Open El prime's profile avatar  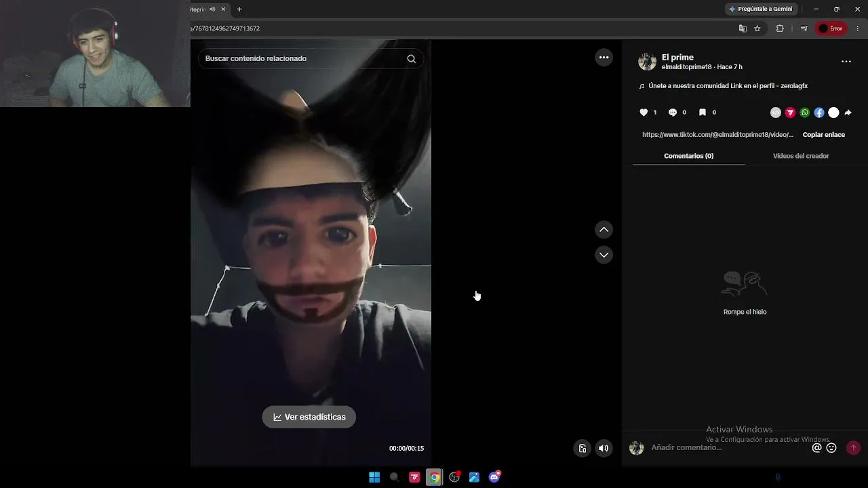pos(648,62)
